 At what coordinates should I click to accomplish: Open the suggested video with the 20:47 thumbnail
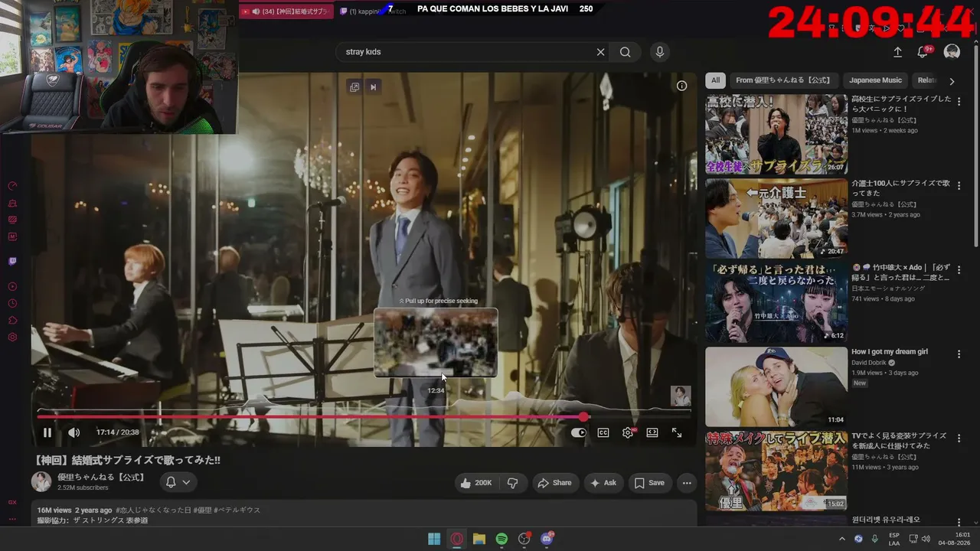[x=776, y=219]
